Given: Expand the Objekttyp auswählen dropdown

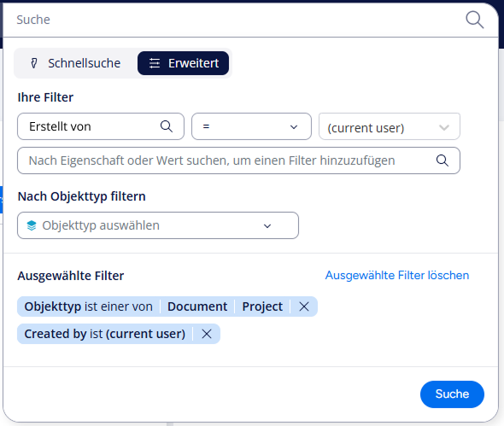Looking at the screenshot, I should (158, 225).
